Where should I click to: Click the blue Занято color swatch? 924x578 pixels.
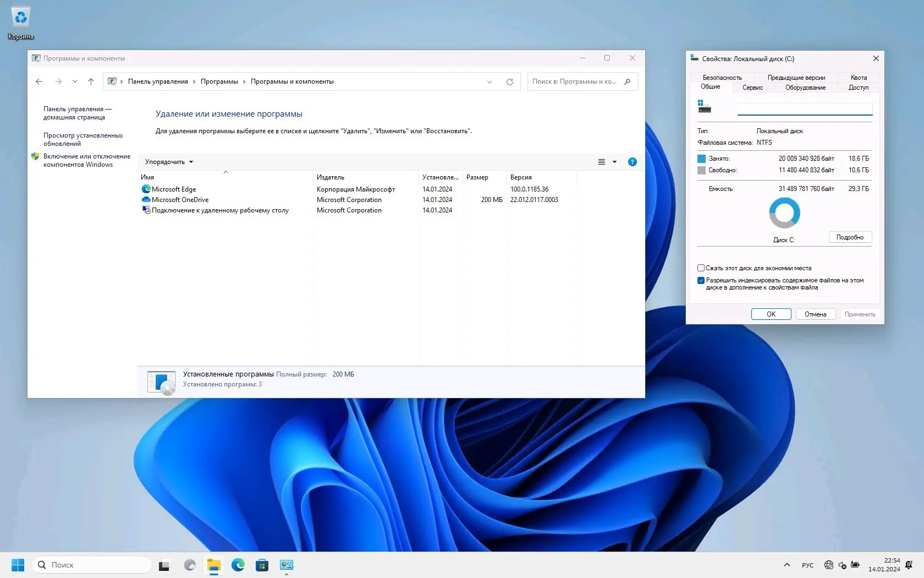701,159
